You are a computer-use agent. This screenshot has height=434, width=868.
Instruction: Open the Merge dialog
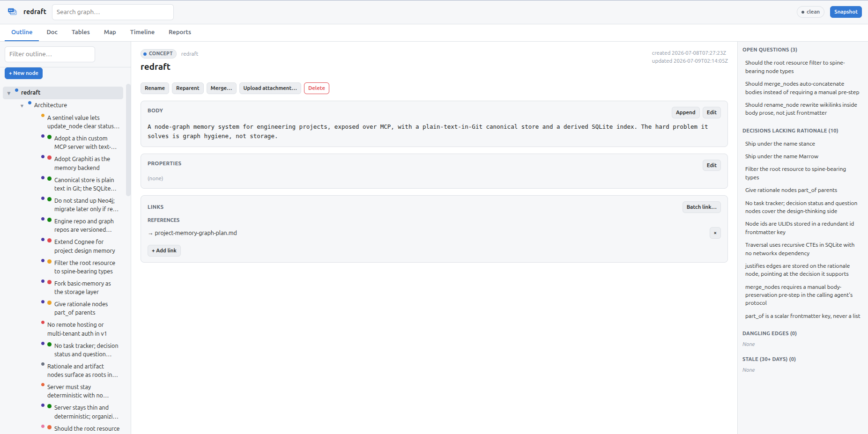221,88
